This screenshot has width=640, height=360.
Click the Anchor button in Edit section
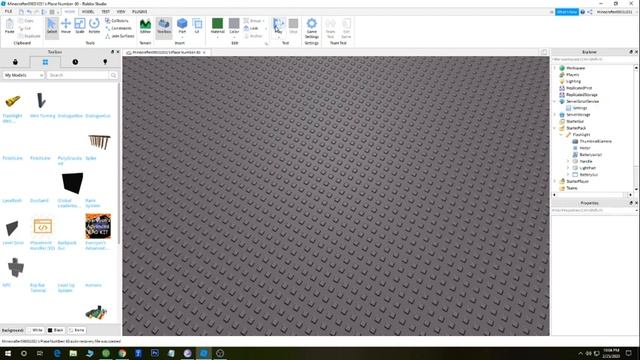253,36
